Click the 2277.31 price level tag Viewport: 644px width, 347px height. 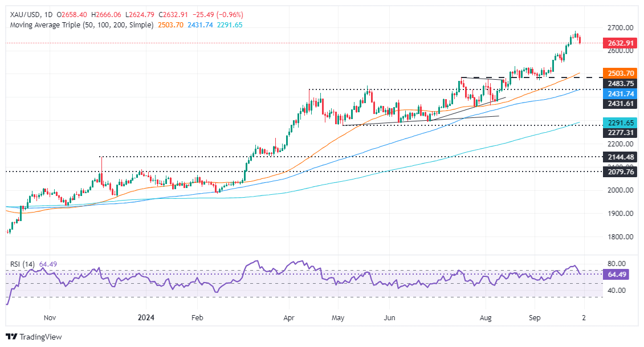(x=622, y=132)
